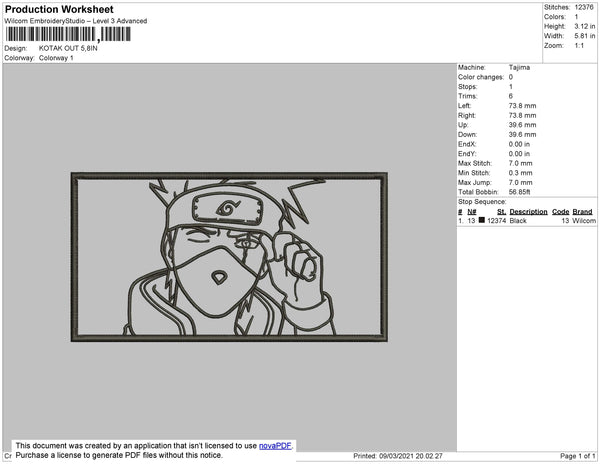The width and height of the screenshot is (600, 464).
Task: Select the stitch count 12376
Action: pos(584,7)
